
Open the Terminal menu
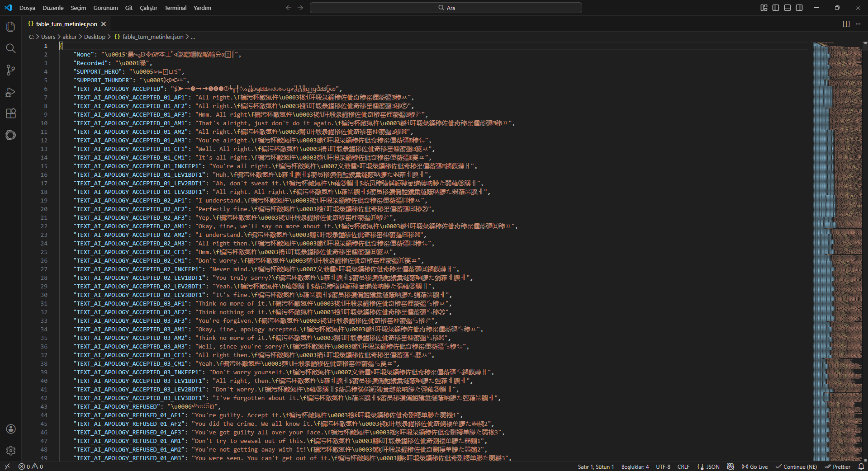coord(175,8)
